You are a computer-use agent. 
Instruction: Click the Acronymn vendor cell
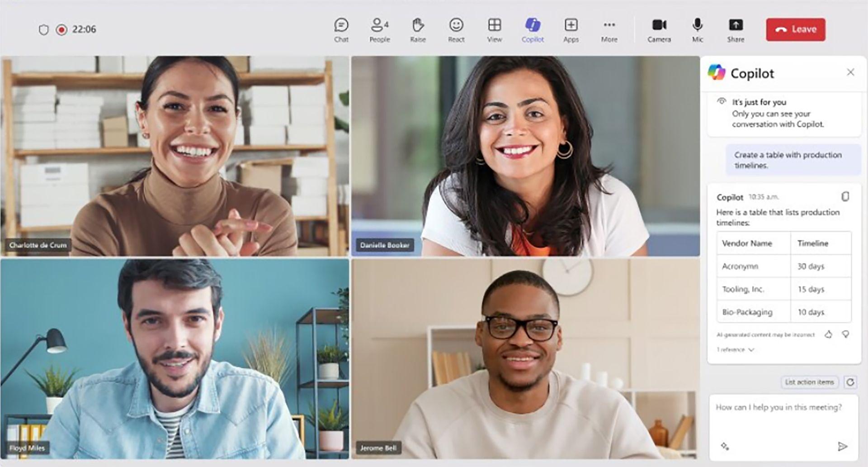[x=754, y=266]
